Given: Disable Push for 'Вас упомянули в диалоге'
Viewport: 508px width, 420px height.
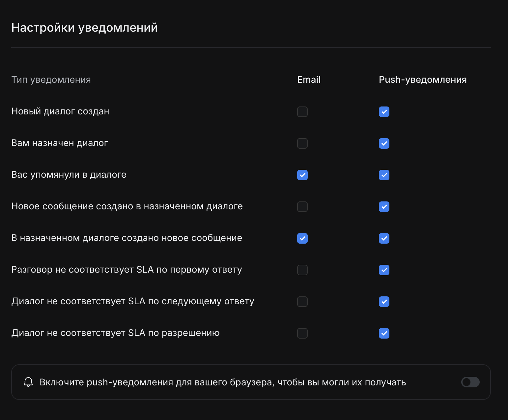Looking at the screenshot, I should coord(384,175).
